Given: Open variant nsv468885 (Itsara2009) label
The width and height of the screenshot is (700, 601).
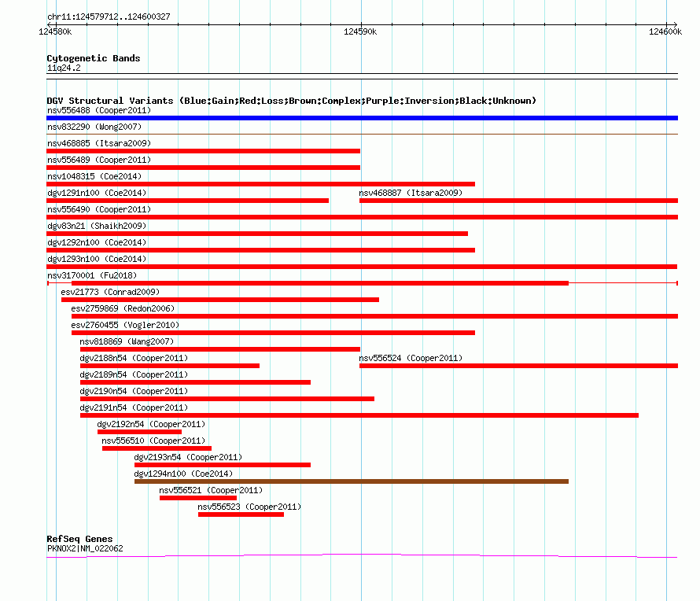Looking at the screenshot, I should 99,143.
